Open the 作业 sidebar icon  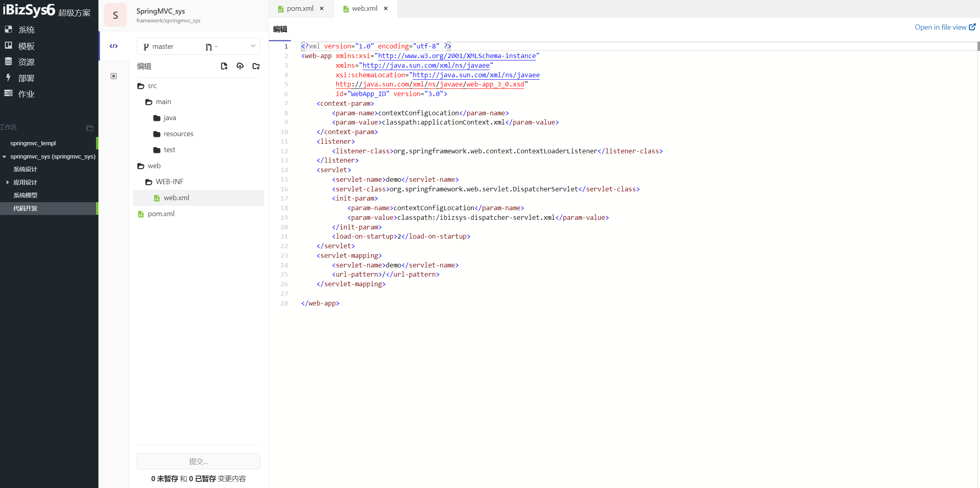click(8, 94)
